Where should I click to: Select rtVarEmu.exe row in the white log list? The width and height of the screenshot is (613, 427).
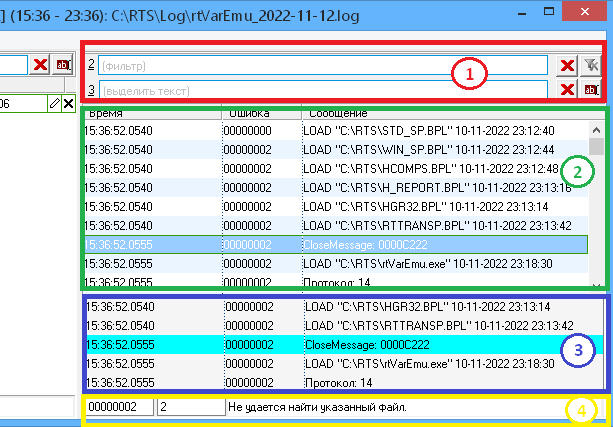(x=336, y=264)
